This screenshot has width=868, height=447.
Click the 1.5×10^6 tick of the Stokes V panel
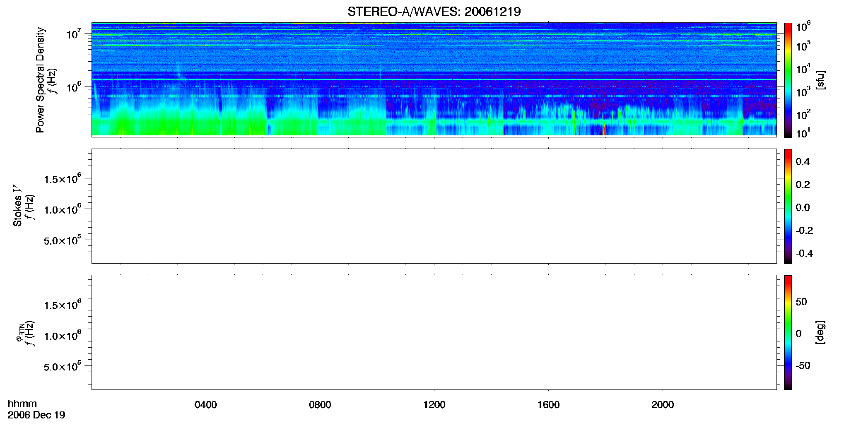click(63, 178)
